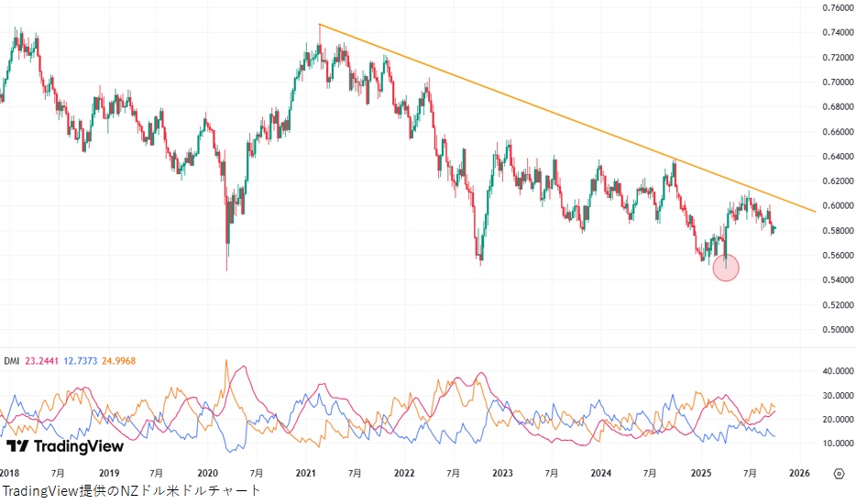Select the 2026 label on the time axis
The image size is (856, 504).
pyautogui.click(x=798, y=474)
